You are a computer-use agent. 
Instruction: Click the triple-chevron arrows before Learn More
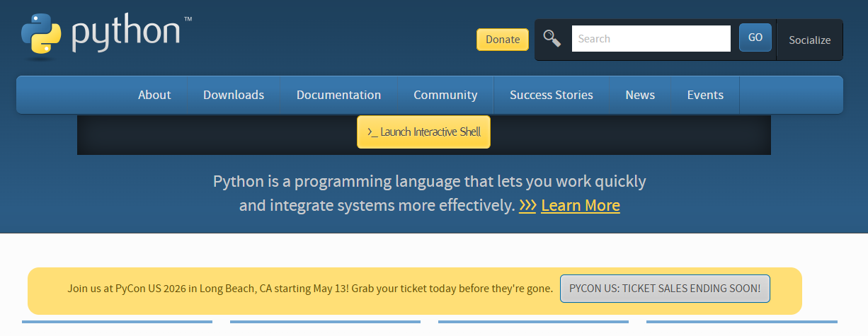click(x=527, y=206)
